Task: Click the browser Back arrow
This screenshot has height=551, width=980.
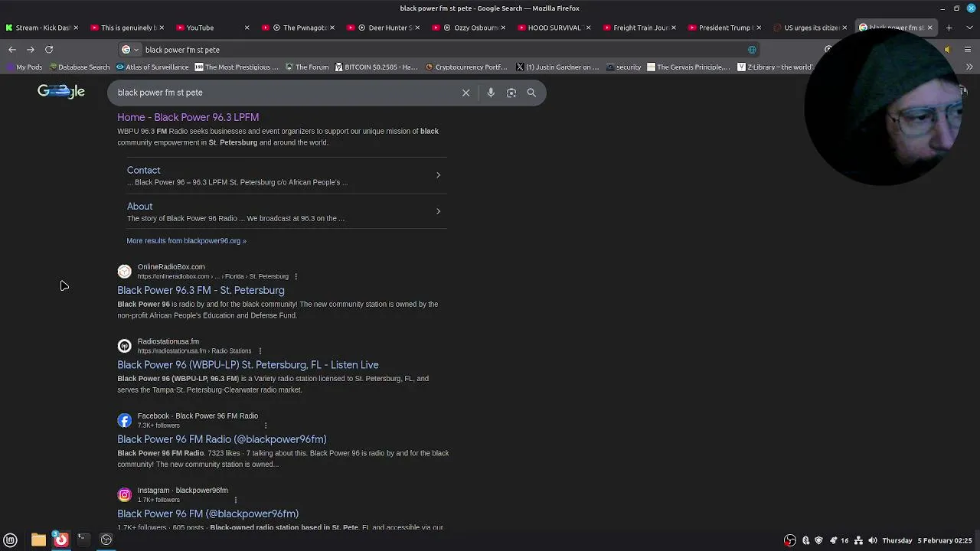Action: [12, 50]
